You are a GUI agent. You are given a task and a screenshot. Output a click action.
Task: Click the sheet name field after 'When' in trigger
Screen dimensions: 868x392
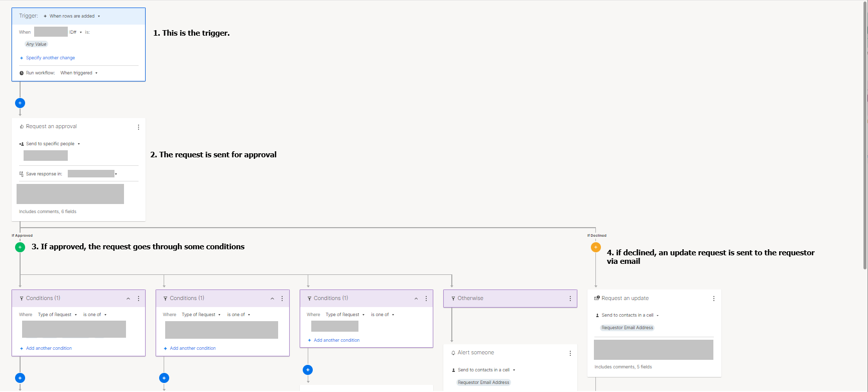tap(51, 32)
